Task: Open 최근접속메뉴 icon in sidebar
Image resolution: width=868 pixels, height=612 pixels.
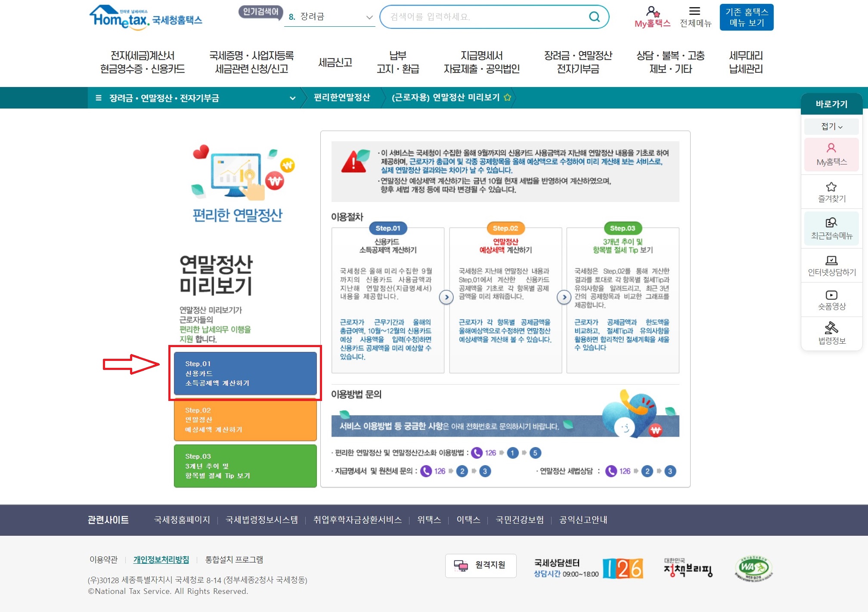Action: click(831, 223)
